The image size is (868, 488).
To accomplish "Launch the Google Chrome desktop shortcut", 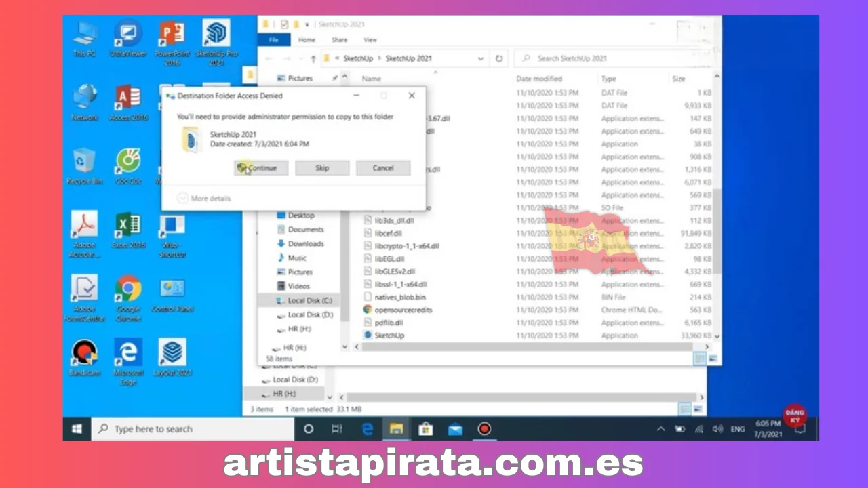I will click(x=128, y=298).
